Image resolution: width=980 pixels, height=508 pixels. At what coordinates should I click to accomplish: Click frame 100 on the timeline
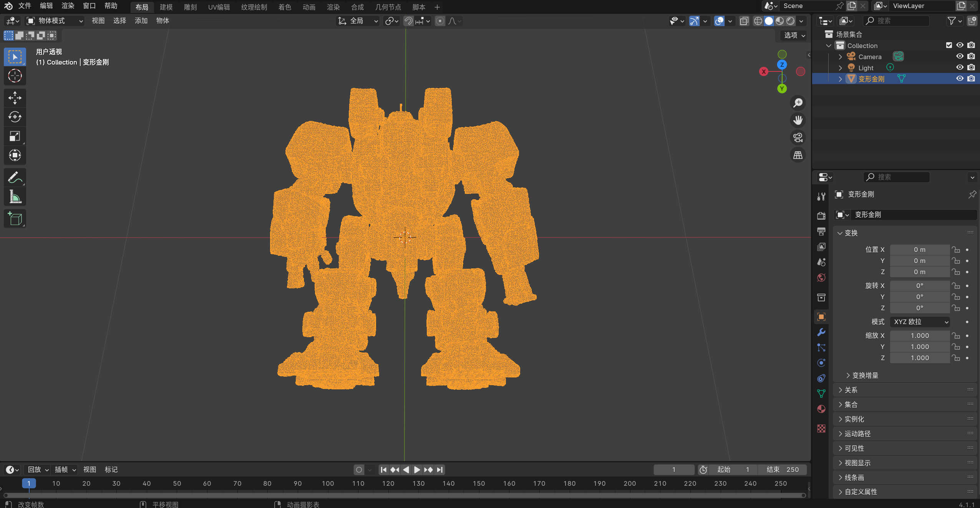328,483
